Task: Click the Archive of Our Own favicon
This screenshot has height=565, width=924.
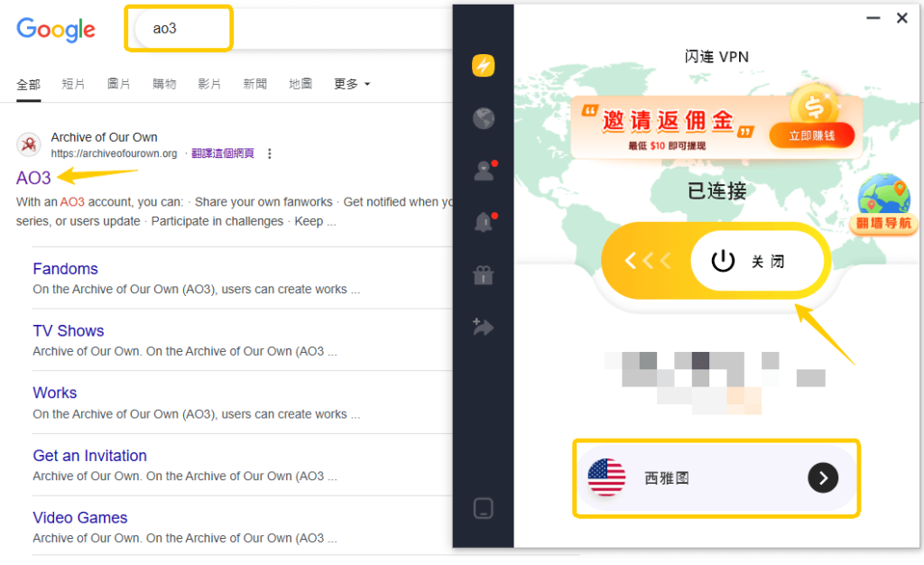Action: pyautogui.click(x=28, y=144)
